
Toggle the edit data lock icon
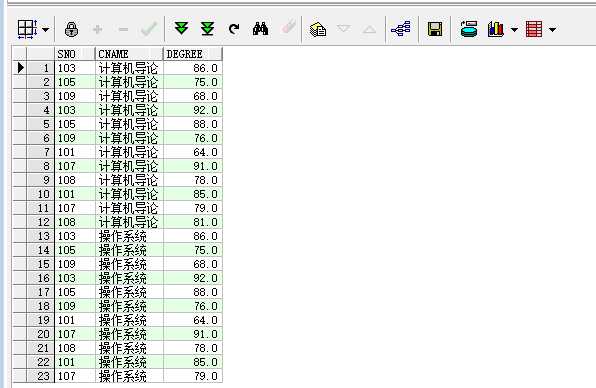71,29
